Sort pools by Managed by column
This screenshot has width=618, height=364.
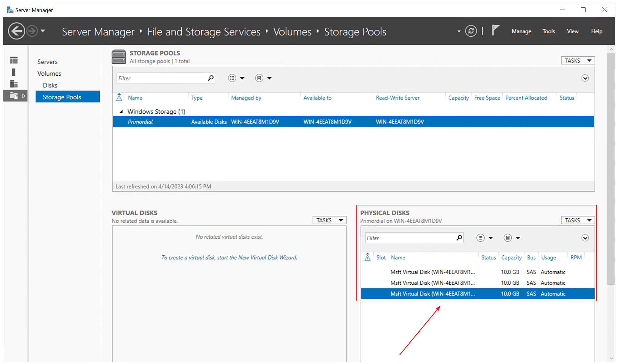(246, 98)
